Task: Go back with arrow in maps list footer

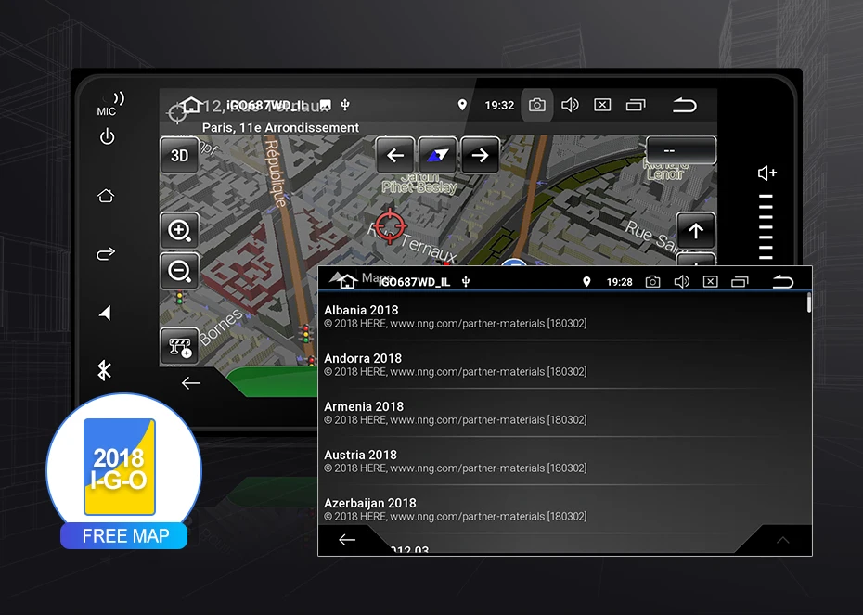Action: pyautogui.click(x=347, y=540)
